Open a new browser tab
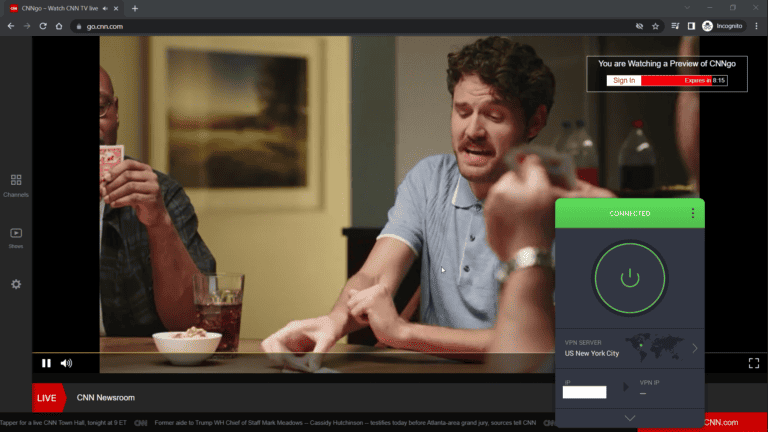Viewport: 768px width, 432px height. (x=135, y=8)
